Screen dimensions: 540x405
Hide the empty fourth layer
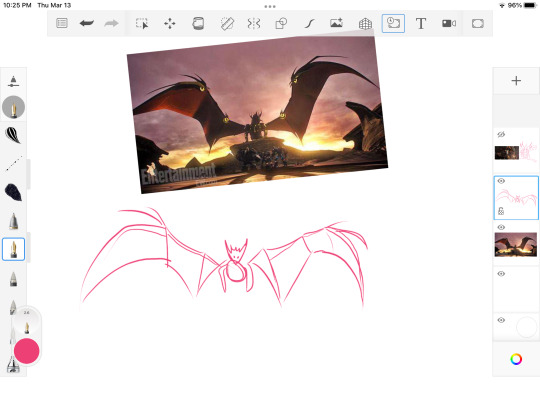point(501,274)
